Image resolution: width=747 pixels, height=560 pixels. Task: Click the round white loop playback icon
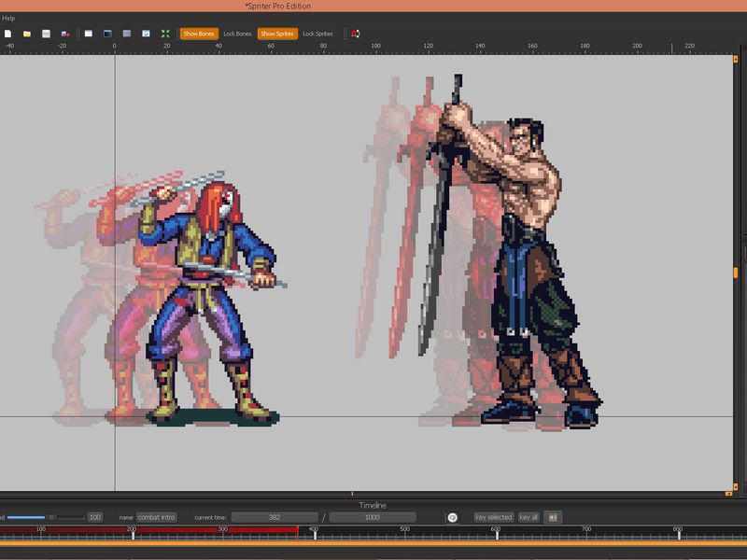pos(453,518)
